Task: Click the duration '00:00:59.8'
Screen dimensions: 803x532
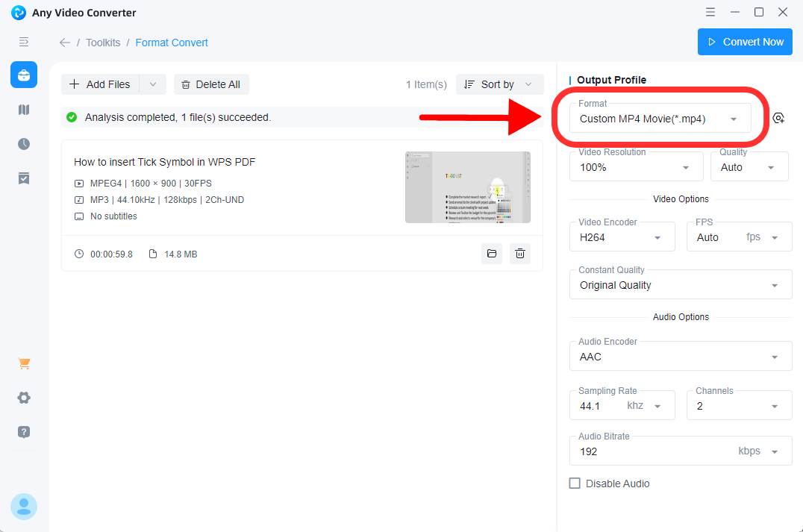Action: pos(111,254)
